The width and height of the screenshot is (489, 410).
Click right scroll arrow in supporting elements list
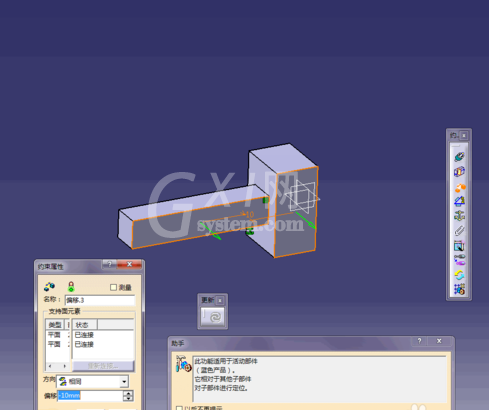click(x=65, y=366)
